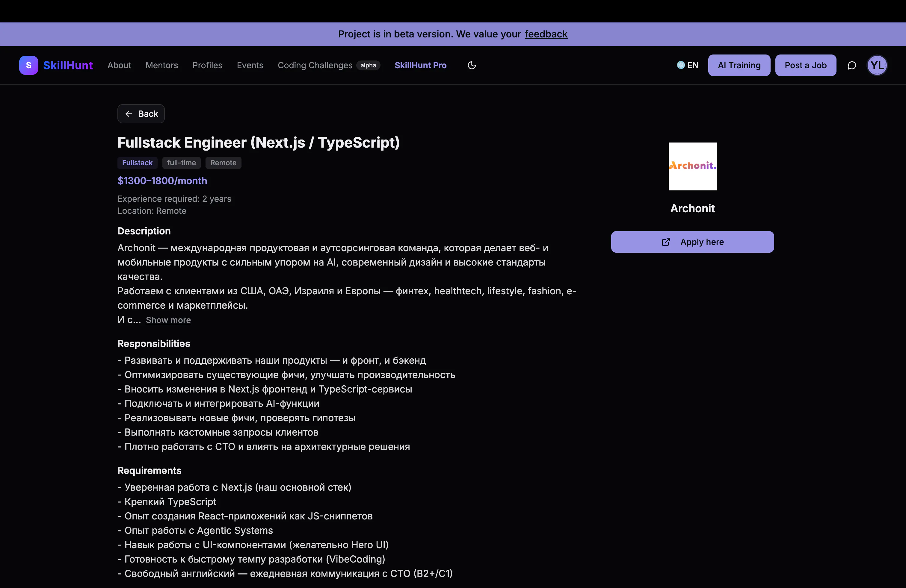Go back with the Back button
906x588 pixels.
coord(141,114)
